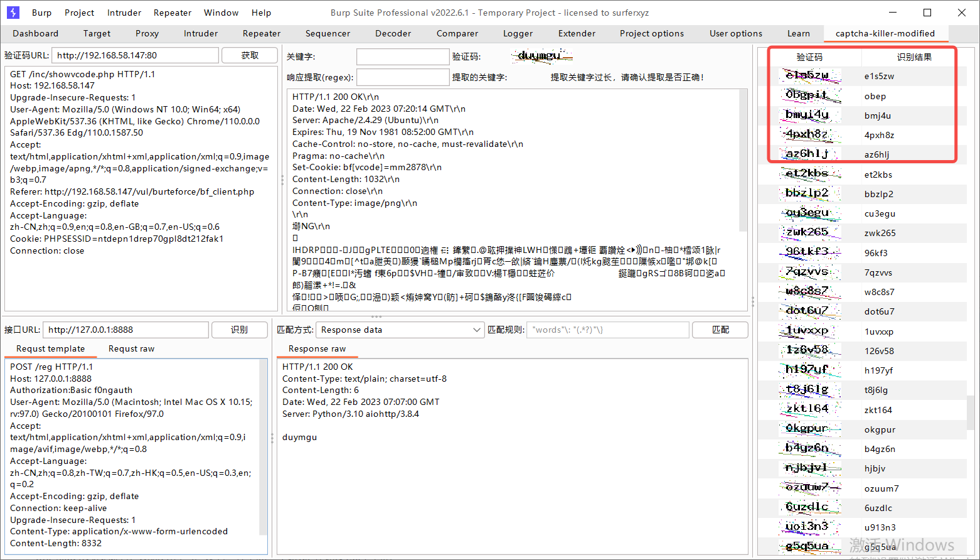This screenshot has height=560, width=980.
Task: Switch to the Decoder tab
Action: tap(393, 33)
